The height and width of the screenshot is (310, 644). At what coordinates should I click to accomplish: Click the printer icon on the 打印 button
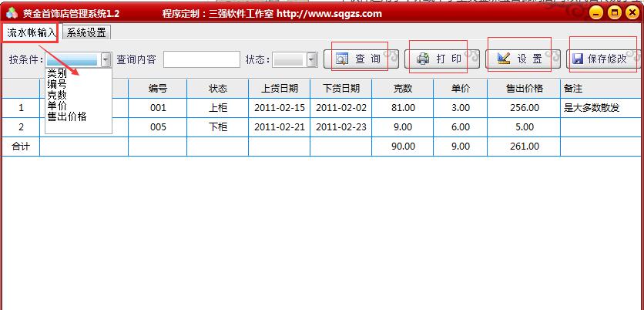(x=423, y=59)
